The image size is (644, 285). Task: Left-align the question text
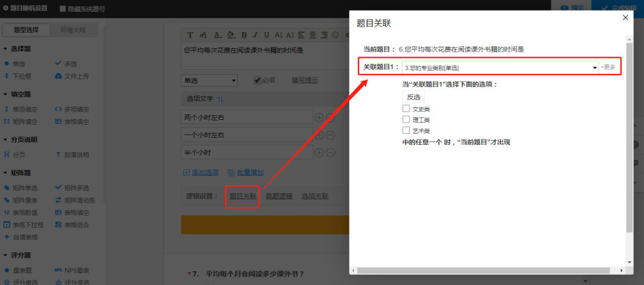coord(302,35)
